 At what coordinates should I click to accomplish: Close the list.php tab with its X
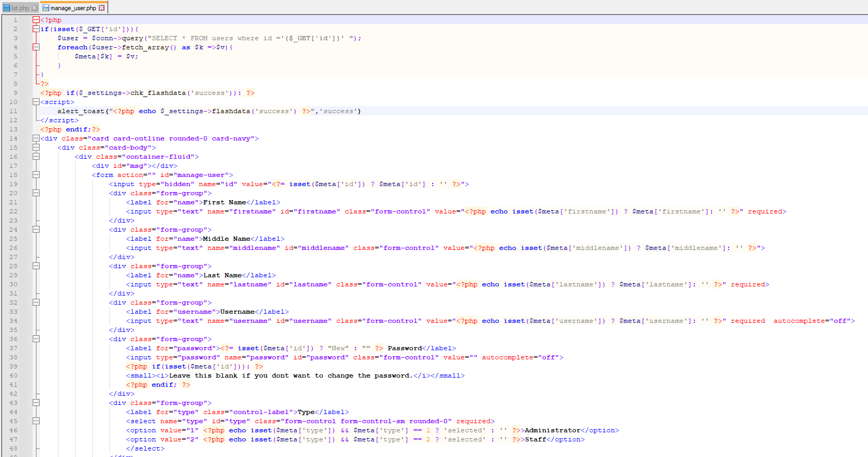35,8
